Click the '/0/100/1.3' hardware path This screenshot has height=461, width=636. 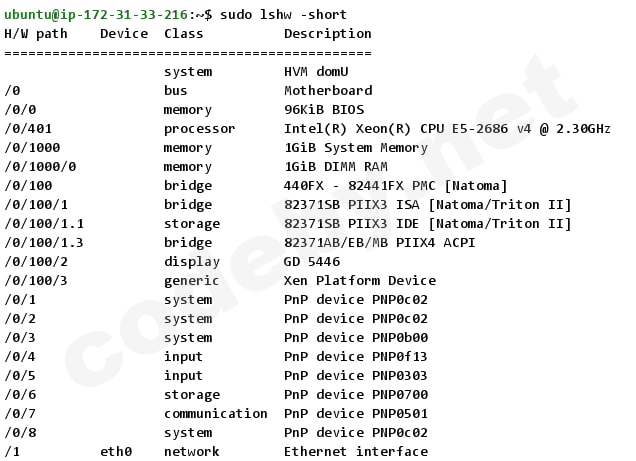(x=44, y=243)
